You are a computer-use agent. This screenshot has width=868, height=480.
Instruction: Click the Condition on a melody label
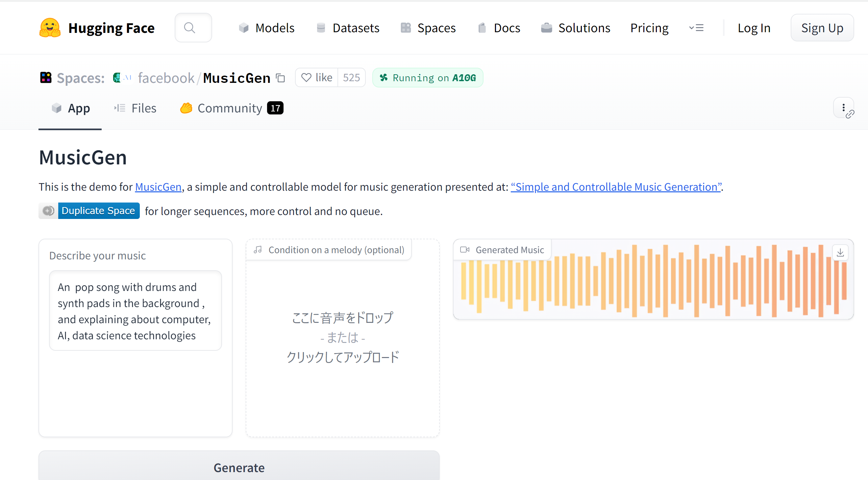[336, 250]
